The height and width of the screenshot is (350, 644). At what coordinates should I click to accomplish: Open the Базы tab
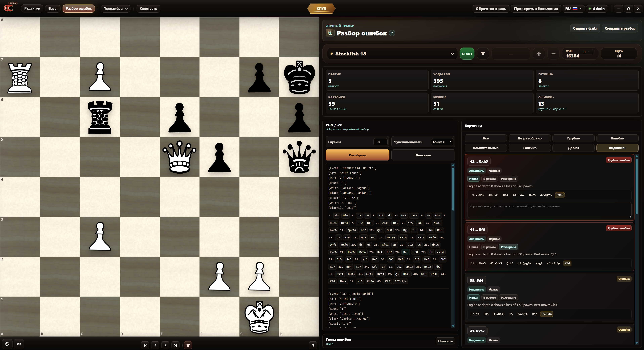(x=53, y=9)
